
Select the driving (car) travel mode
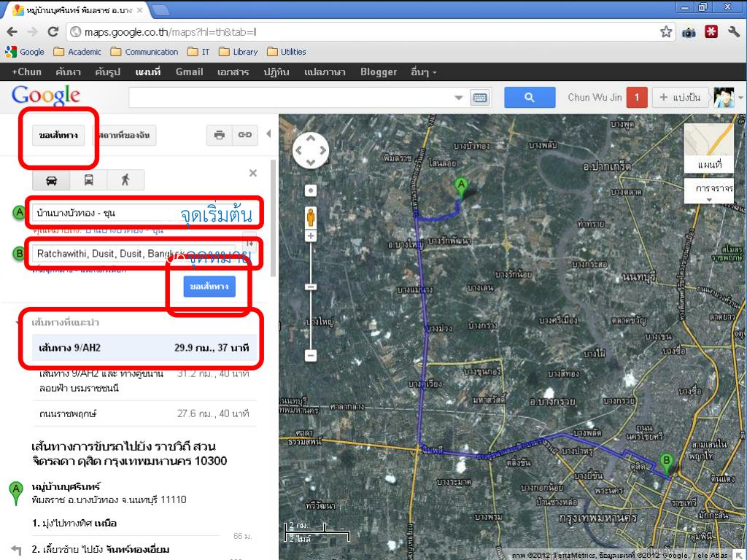pyautogui.click(x=51, y=180)
